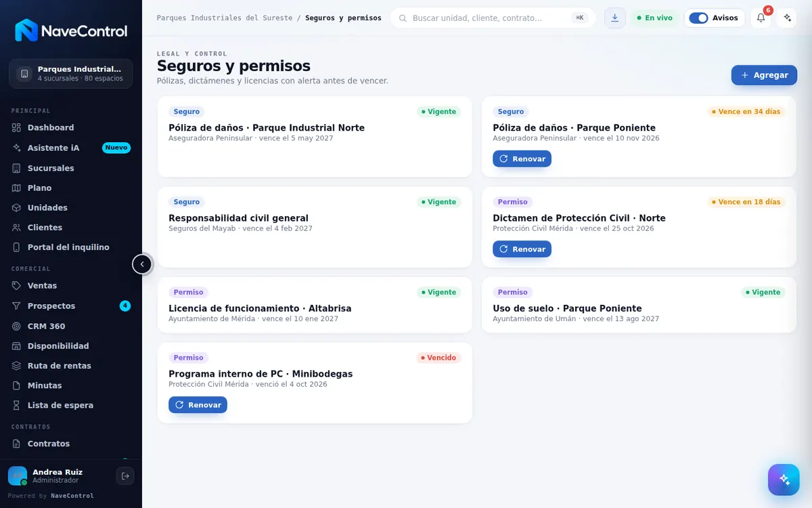Click Parques Industriales del Sureste breadcrumb

(x=225, y=18)
